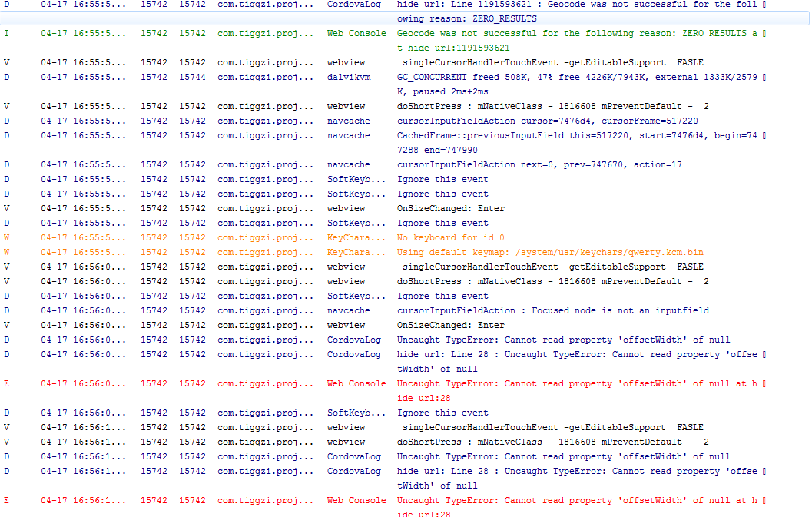812x517 pixels.
Task: Click thread ID 15744 in the log
Action: 192,77
